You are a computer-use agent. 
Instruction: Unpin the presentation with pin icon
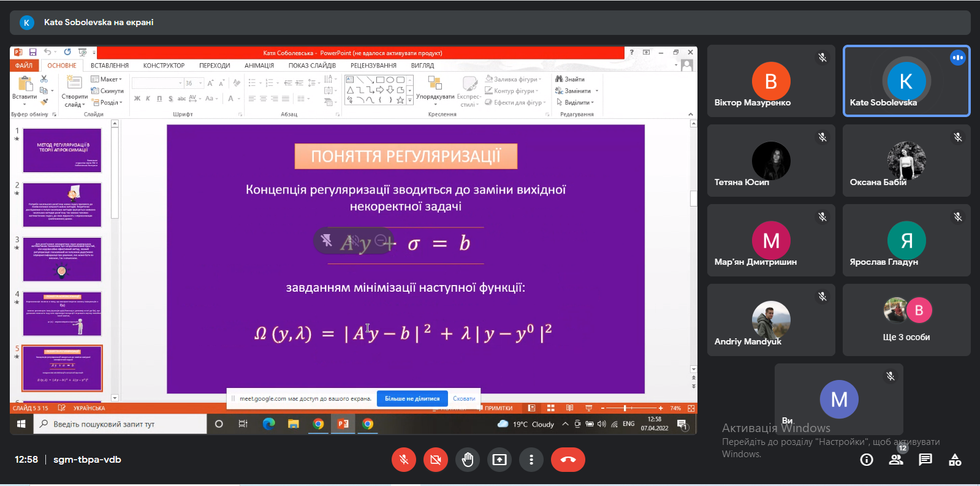(327, 240)
